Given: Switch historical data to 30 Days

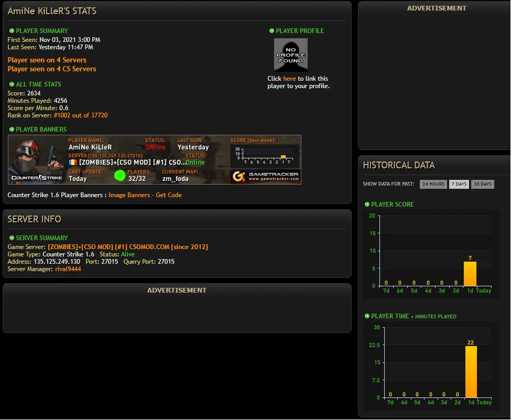Looking at the screenshot, I should [x=482, y=184].
